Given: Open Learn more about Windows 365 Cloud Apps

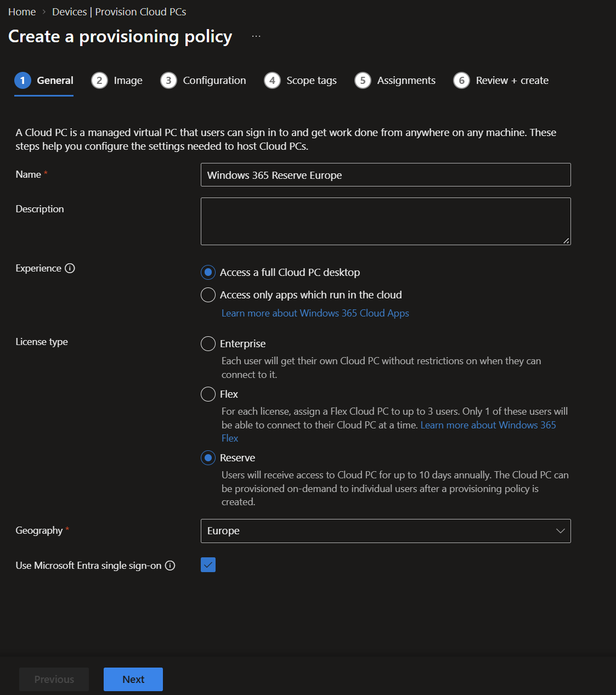Looking at the screenshot, I should (315, 313).
